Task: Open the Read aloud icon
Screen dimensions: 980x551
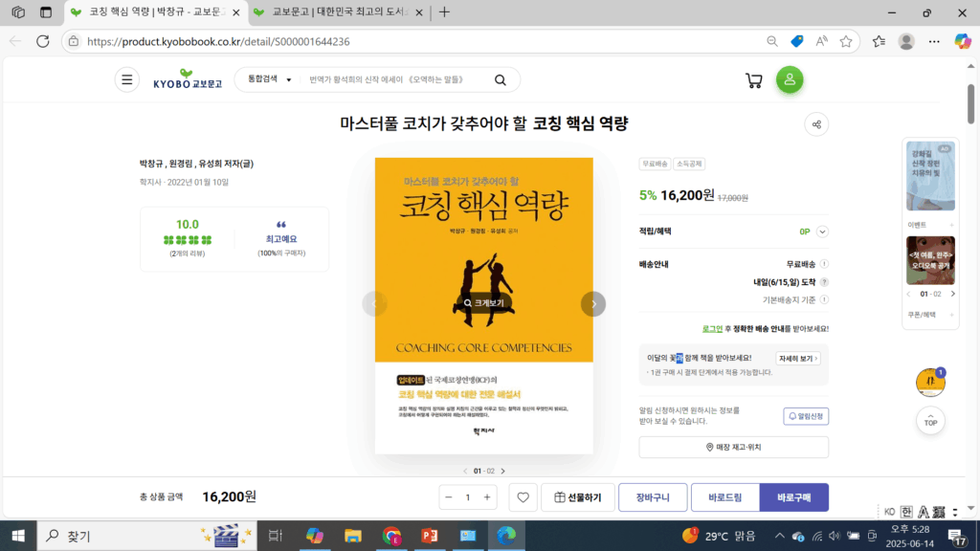Action: coord(821,41)
